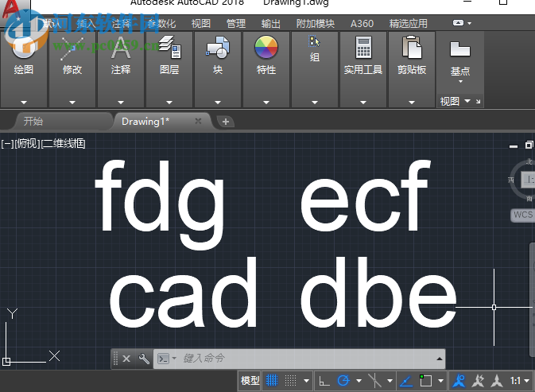Toggle ribbon minimize button beside tabs
The height and width of the screenshot is (392, 535).
point(458,23)
